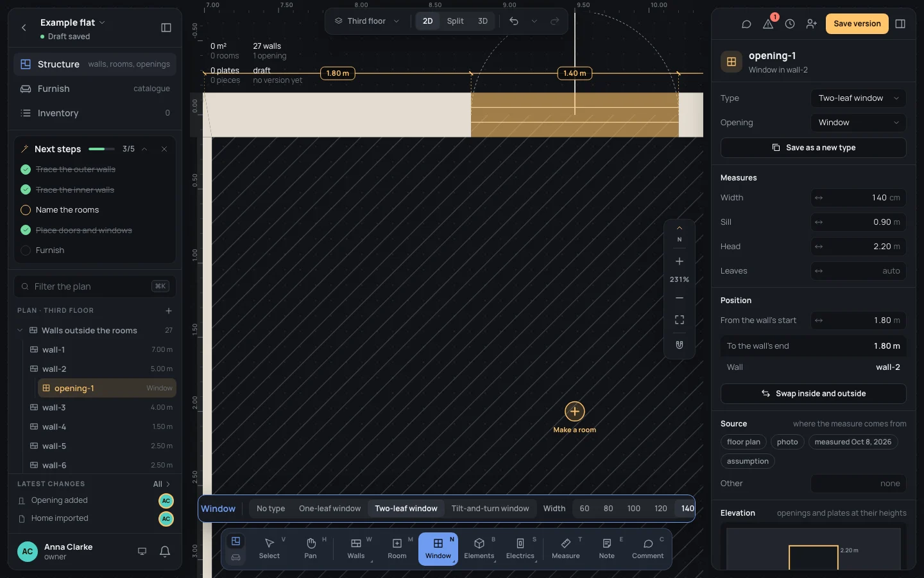Choose the Elements tool

(479, 549)
